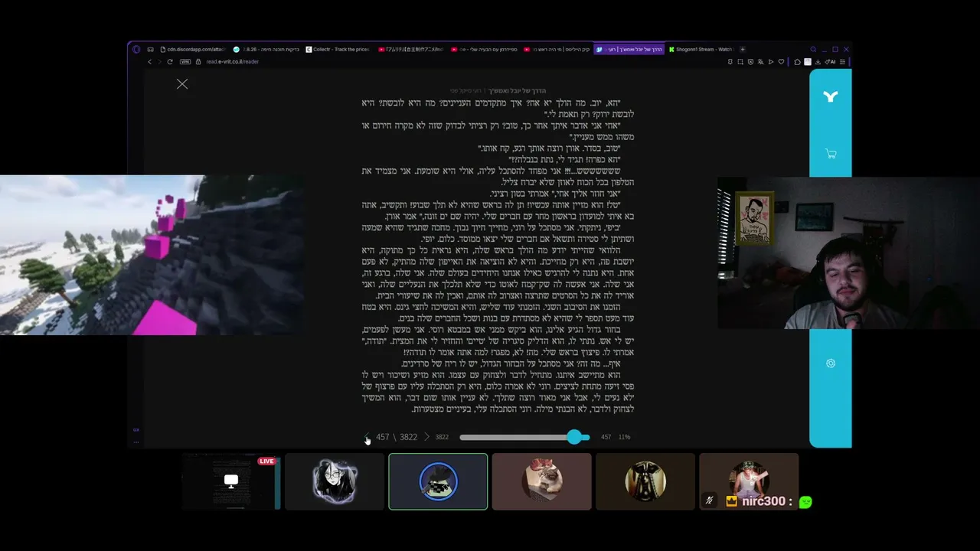Reload the current browser page
980x551 pixels.
pos(171,61)
